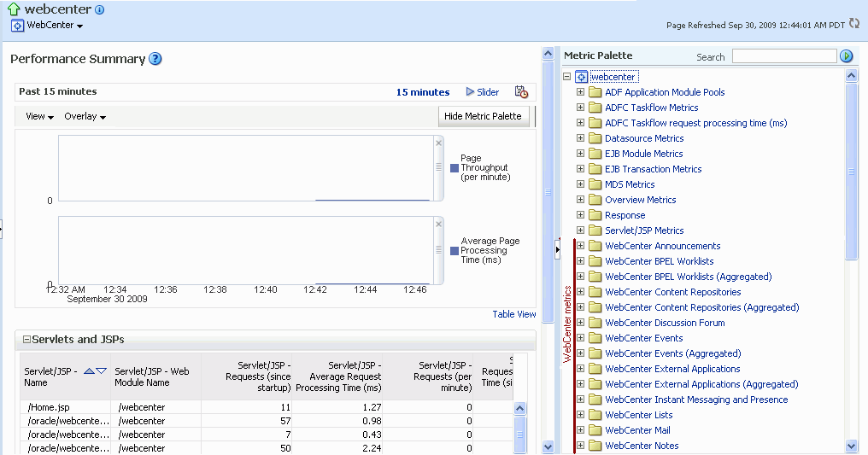Image resolution: width=868 pixels, height=455 pixels.
Task: Click the green up arrow beside webcenter title
Action: [14, 9]
